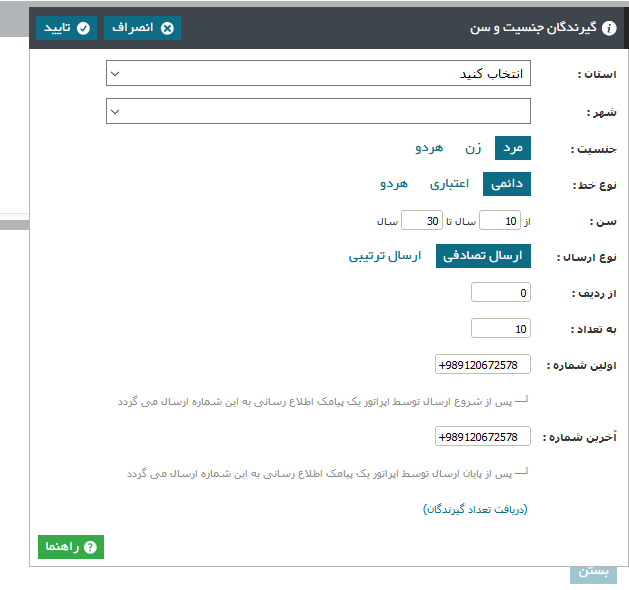Select هردو in the نوع خط row
This screenshot has width=629, height=590.
394,184
